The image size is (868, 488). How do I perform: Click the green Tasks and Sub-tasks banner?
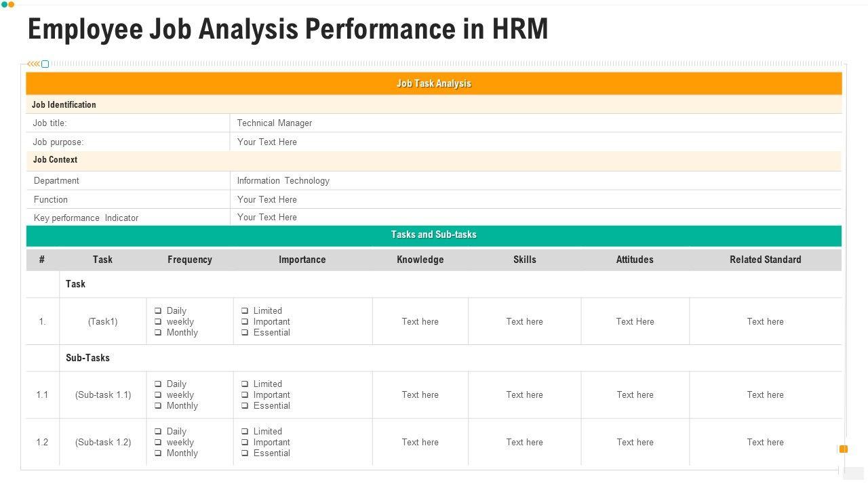point(434,235)
